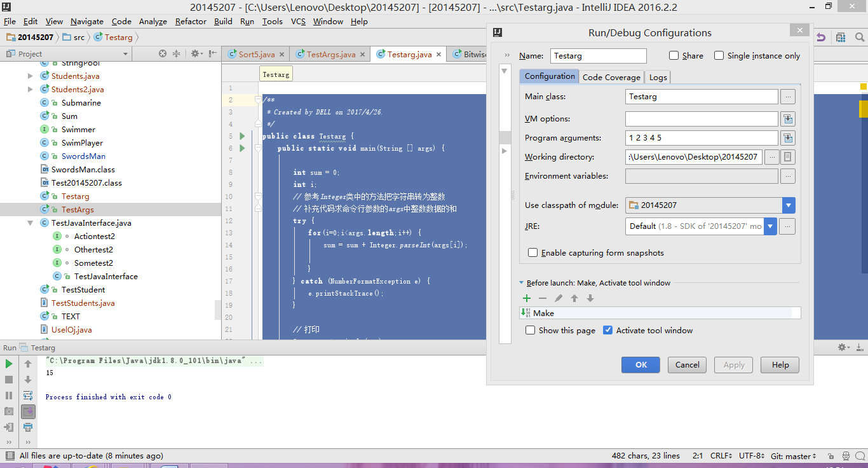
Task: Enable the Share checkbox
Action: click(x=674, y=55)
